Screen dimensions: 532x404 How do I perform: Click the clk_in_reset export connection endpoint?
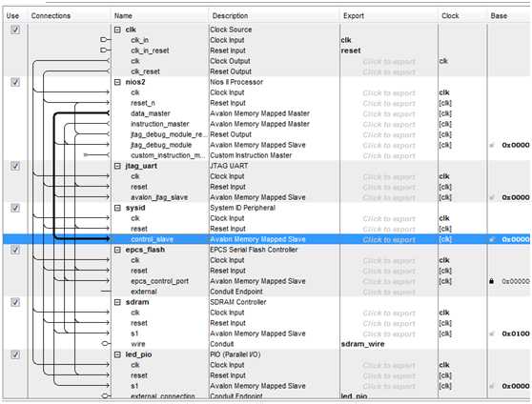click(104, 50)
